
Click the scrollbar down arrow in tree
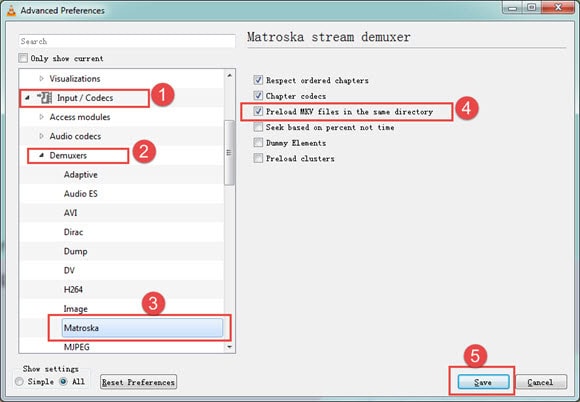click(x=229, y=347)
